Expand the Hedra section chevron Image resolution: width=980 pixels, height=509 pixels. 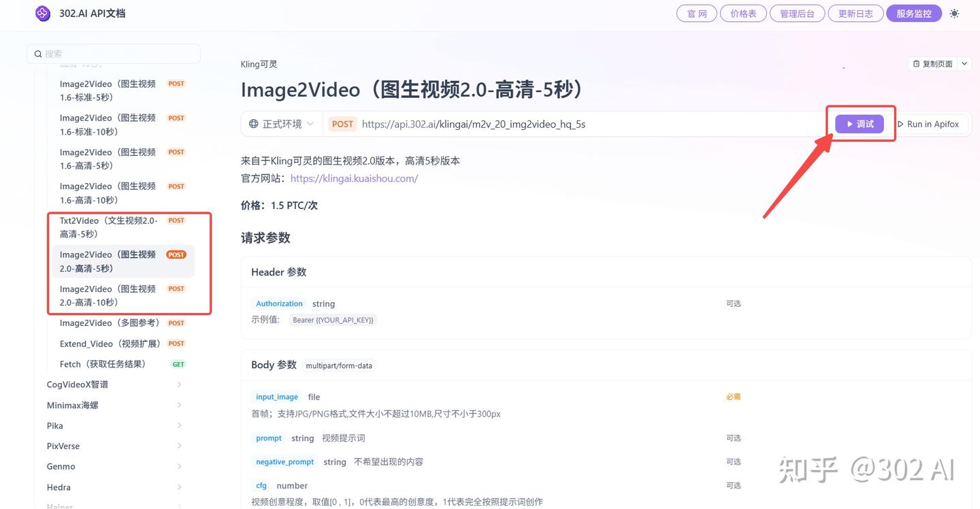[179, 487]
